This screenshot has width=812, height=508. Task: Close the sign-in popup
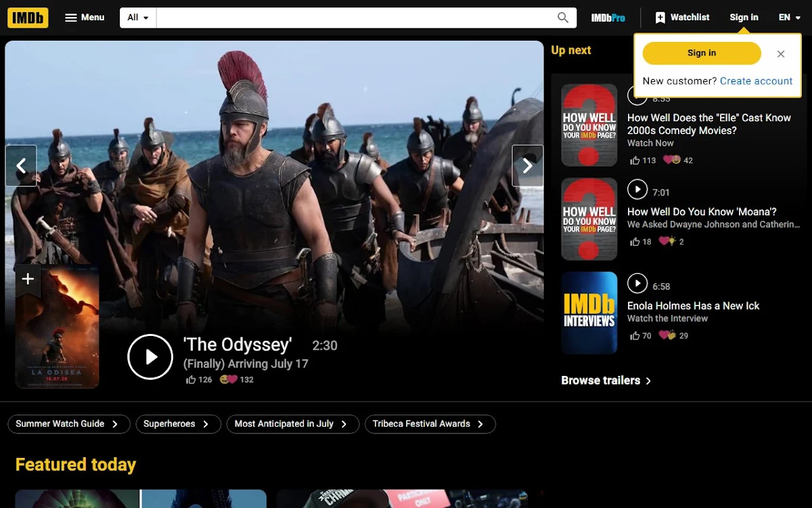(x=781, y=54)
